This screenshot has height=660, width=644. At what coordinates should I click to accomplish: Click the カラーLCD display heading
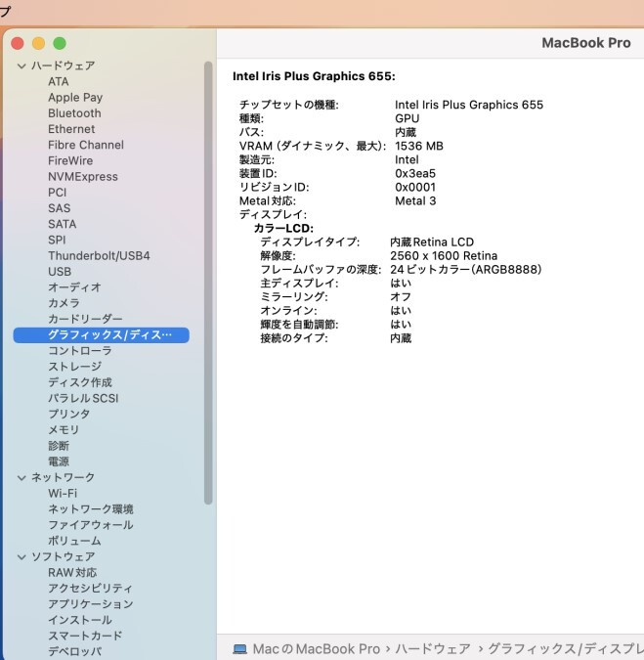click(283, 228)
